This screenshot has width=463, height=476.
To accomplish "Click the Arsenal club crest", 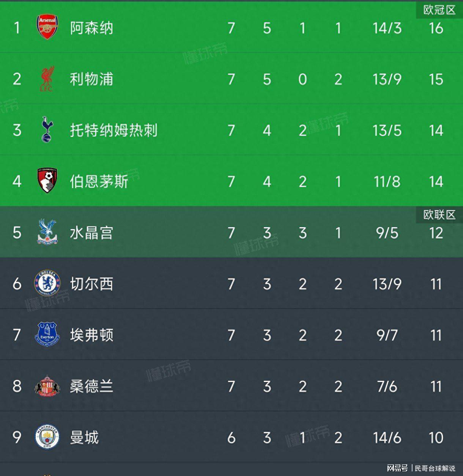I will click(47, 28).
